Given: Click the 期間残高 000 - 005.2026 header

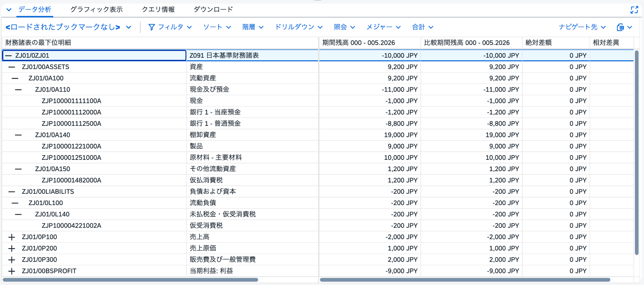Looking at the screenshot, I should [370, 43].
